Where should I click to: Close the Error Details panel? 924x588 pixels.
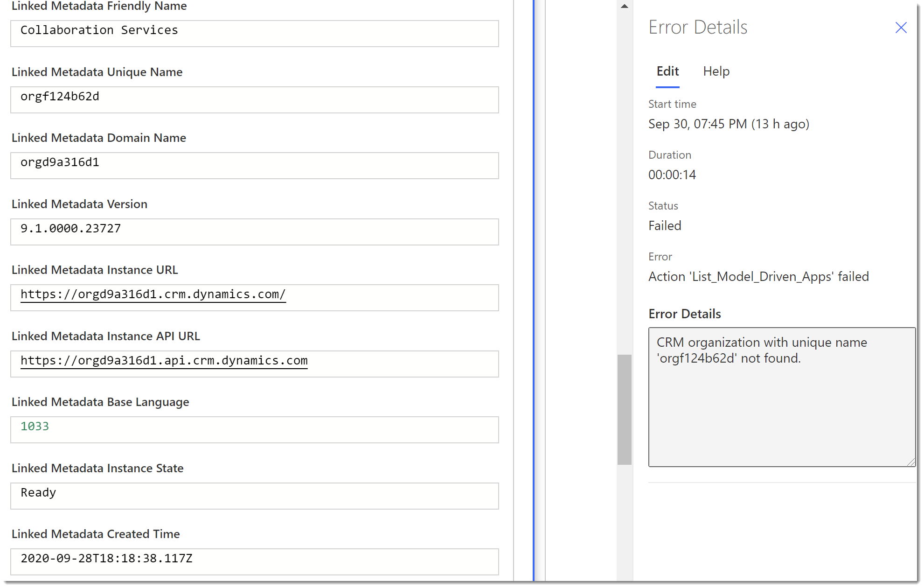(901, 28)
